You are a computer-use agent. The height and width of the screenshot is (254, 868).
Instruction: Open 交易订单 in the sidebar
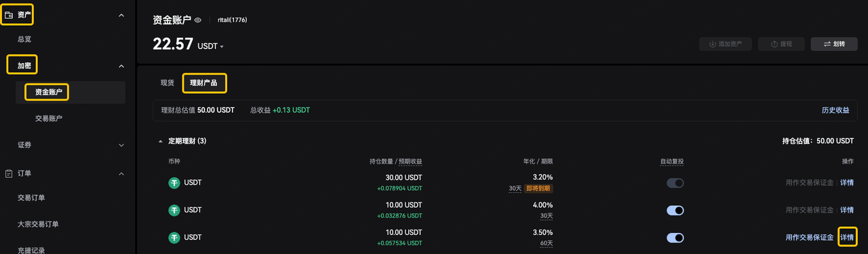tap(31, 198)
